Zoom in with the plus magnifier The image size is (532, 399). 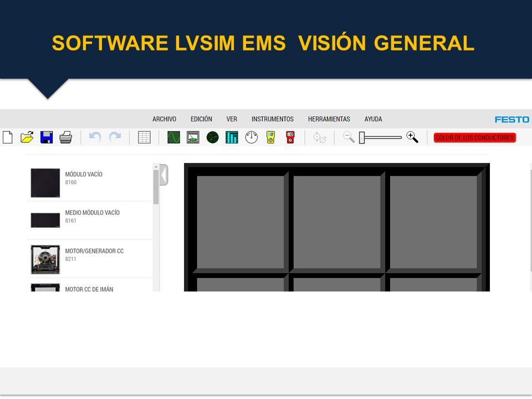pyautogui.click(x=412, y=137)
